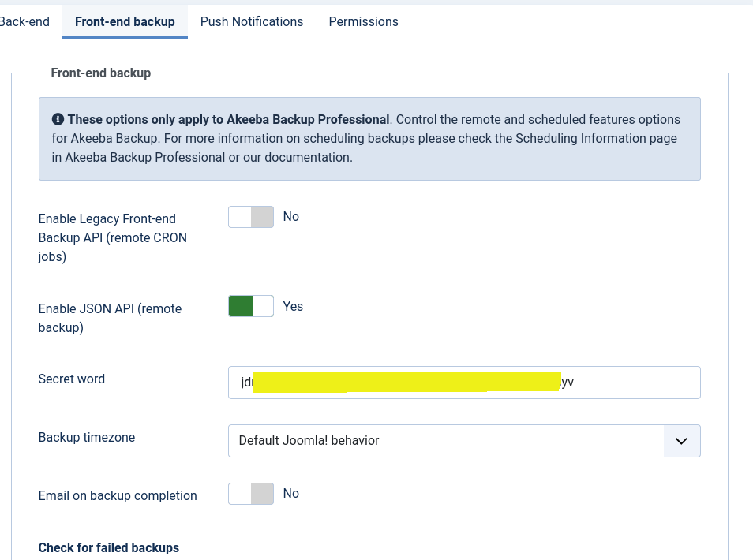Image resolution: width=753 pixels, height=560 pixels.
Task: Go to the Permissions tab
Action: 364,21
